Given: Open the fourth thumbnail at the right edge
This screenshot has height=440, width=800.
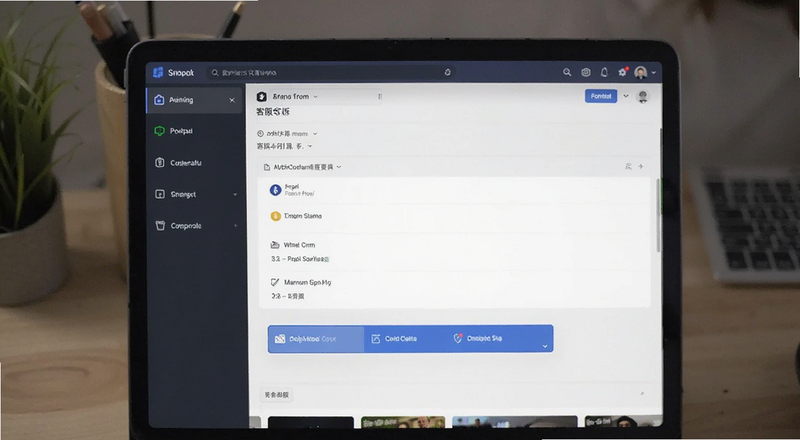Looking at the screenshot, I should point(623,422).
